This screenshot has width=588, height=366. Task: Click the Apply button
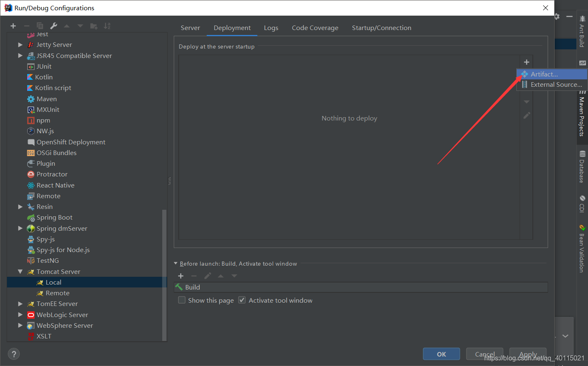pos(528,354)
